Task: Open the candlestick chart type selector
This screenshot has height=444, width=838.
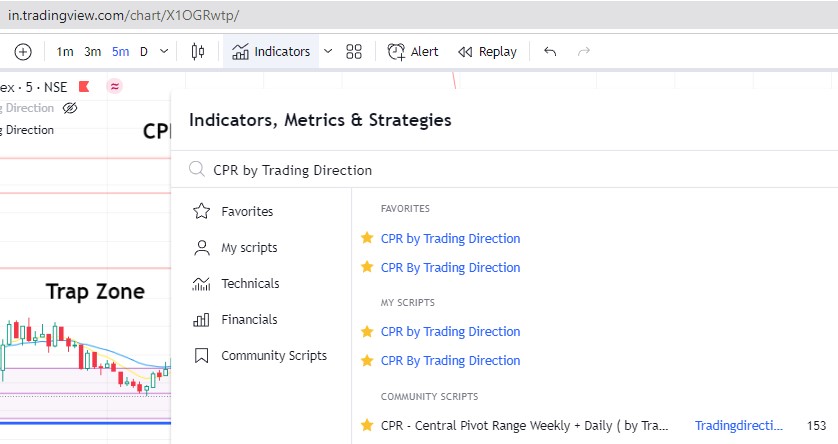Action: [198, 52]
